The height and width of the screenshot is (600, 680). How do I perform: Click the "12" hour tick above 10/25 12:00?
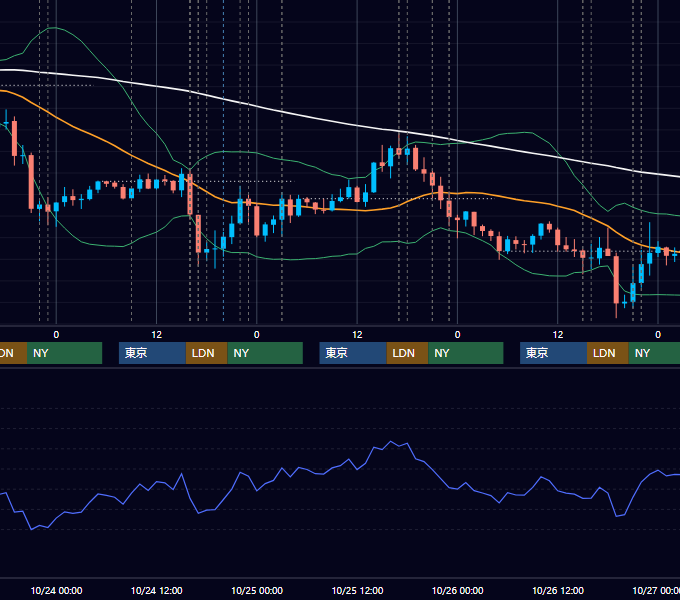357,335
